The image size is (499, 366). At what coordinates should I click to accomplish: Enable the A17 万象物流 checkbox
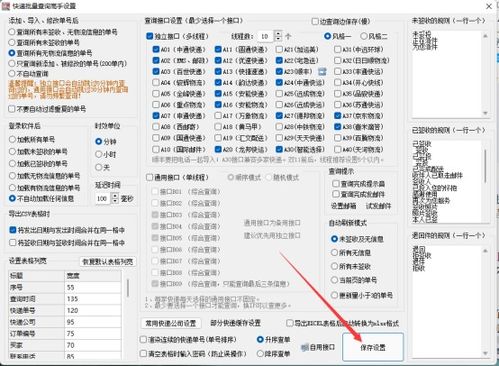coord(218,116)
